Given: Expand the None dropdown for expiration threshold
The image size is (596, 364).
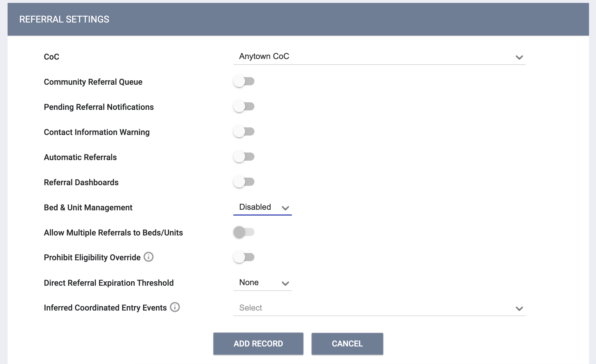Looking at the screenshot, I should pyautogui.click(x=285, y=283).
